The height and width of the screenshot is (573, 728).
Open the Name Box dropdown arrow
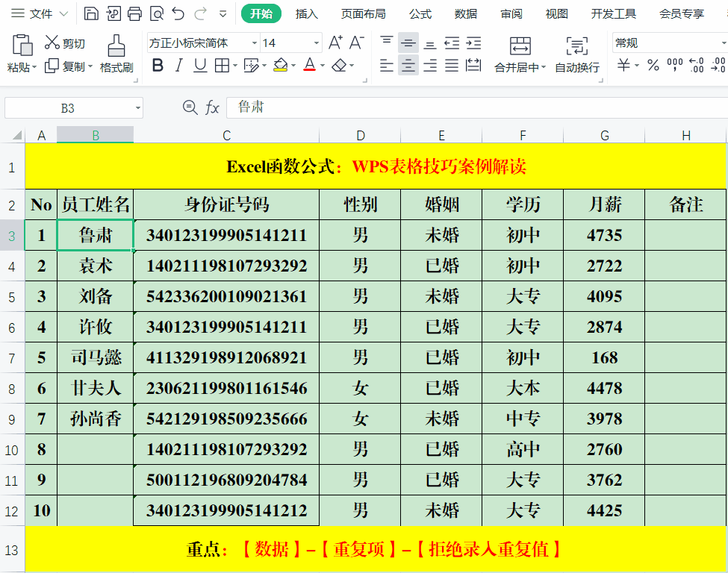point(138,108)
